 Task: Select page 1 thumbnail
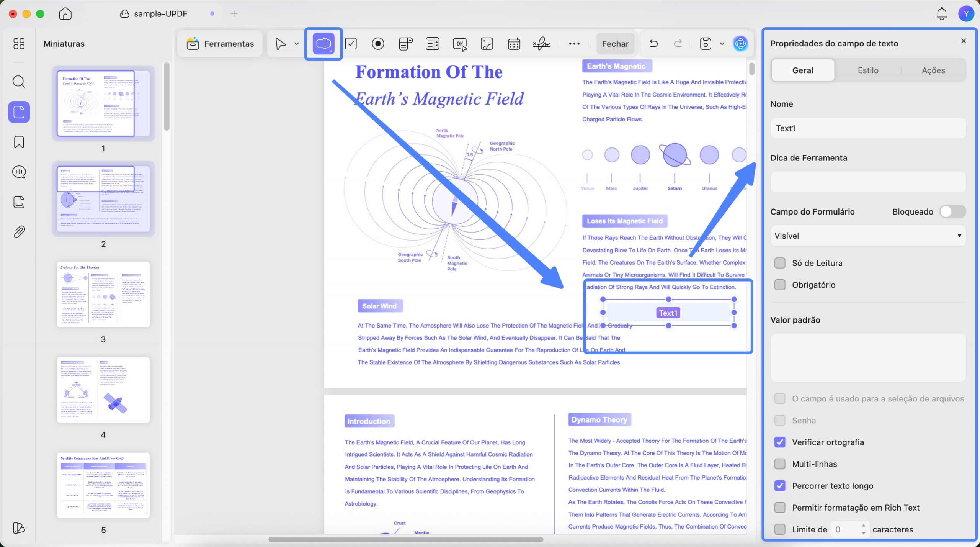point(103,103)
